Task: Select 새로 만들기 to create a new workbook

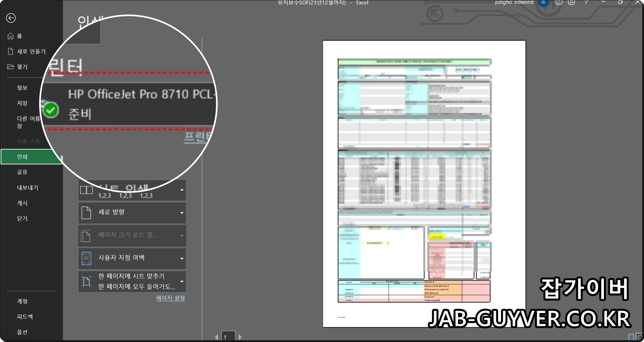Action: click(x=31, y=51)
